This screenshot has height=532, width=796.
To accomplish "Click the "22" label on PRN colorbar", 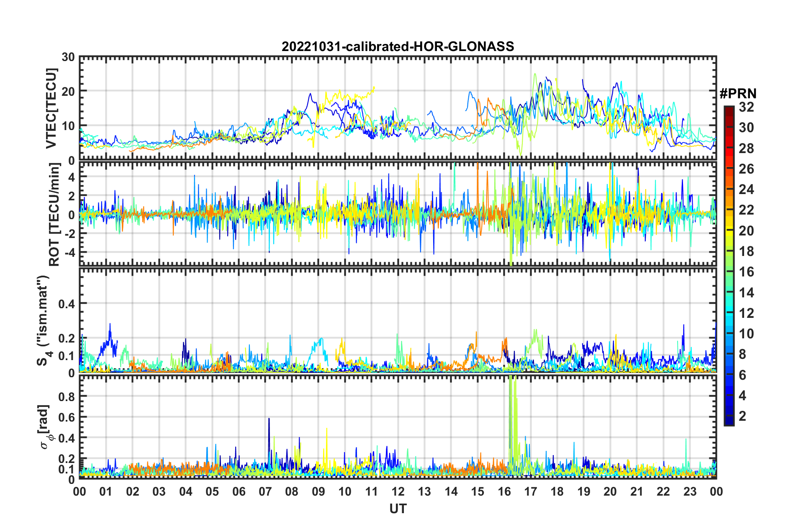I will pos(746,210).
